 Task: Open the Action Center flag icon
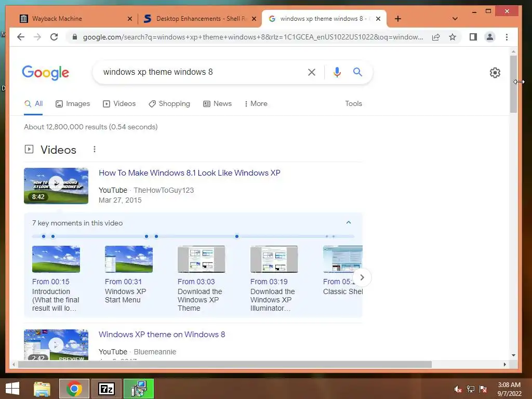pyautogui.click(x=483, y=389)
